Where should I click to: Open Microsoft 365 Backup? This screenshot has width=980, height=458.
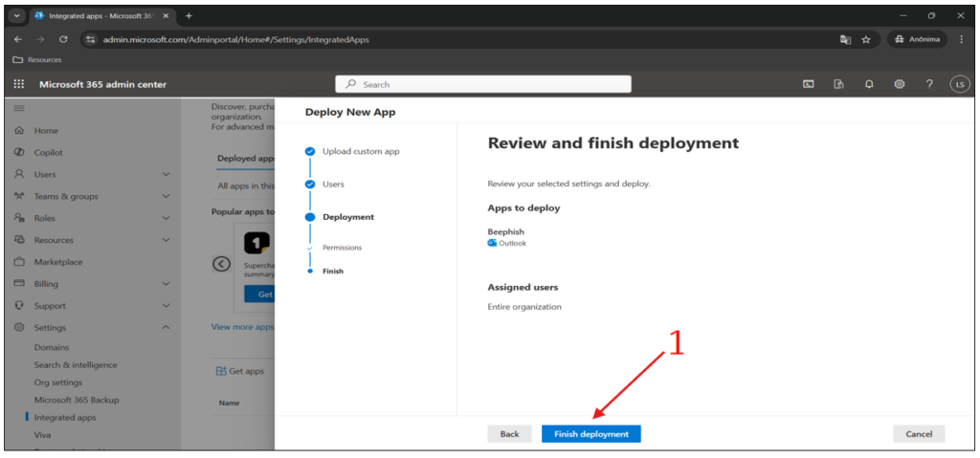click(x=77, y=400)
